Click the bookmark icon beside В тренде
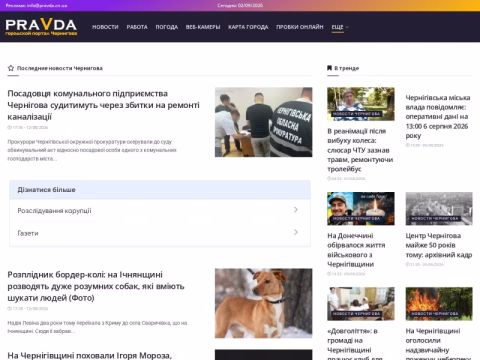480x360 pixels. point(329,68)
